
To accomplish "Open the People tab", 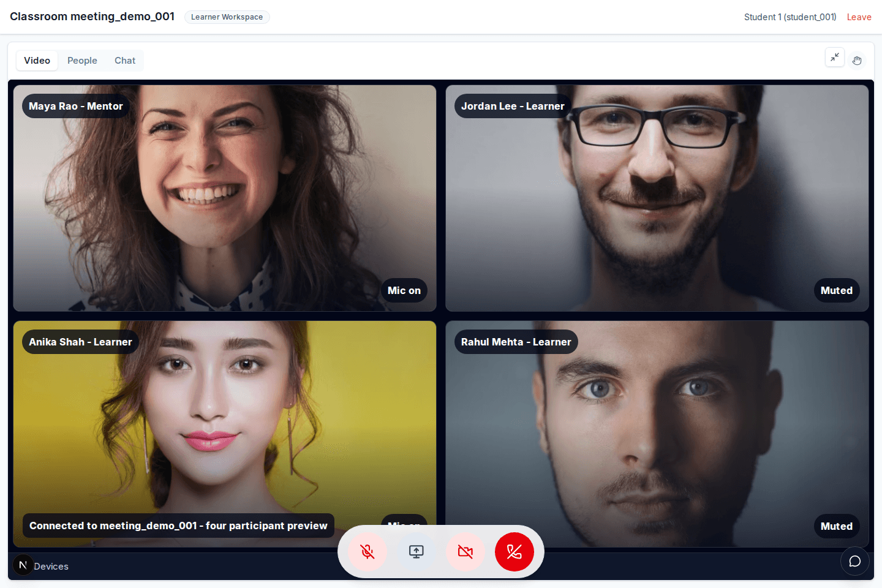I will pyautogui.click(x=82, y=61).
